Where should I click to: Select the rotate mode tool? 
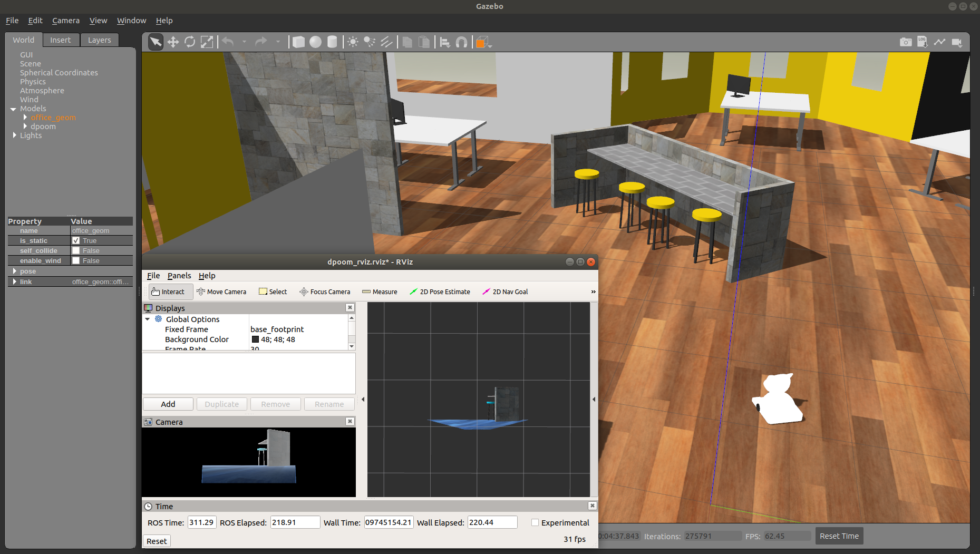click(x=190, y=42)
